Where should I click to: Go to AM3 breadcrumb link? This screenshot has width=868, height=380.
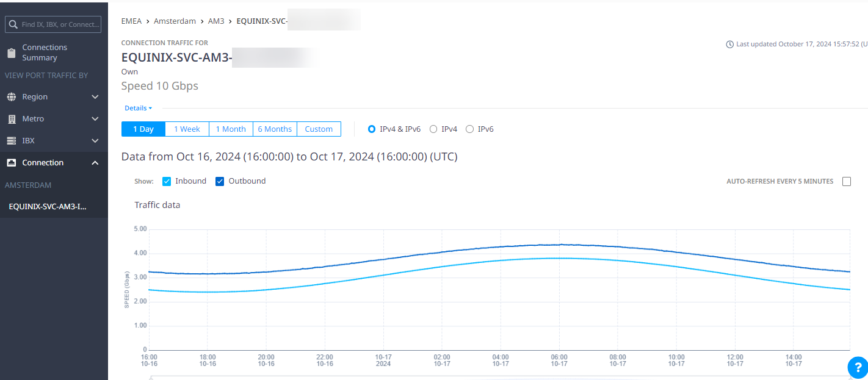216,21
